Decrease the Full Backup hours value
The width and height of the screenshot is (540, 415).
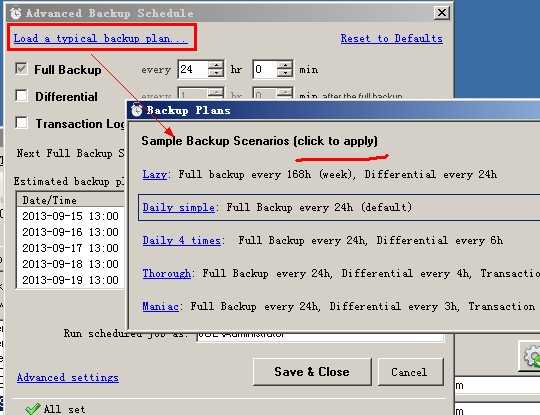[216, 73]
